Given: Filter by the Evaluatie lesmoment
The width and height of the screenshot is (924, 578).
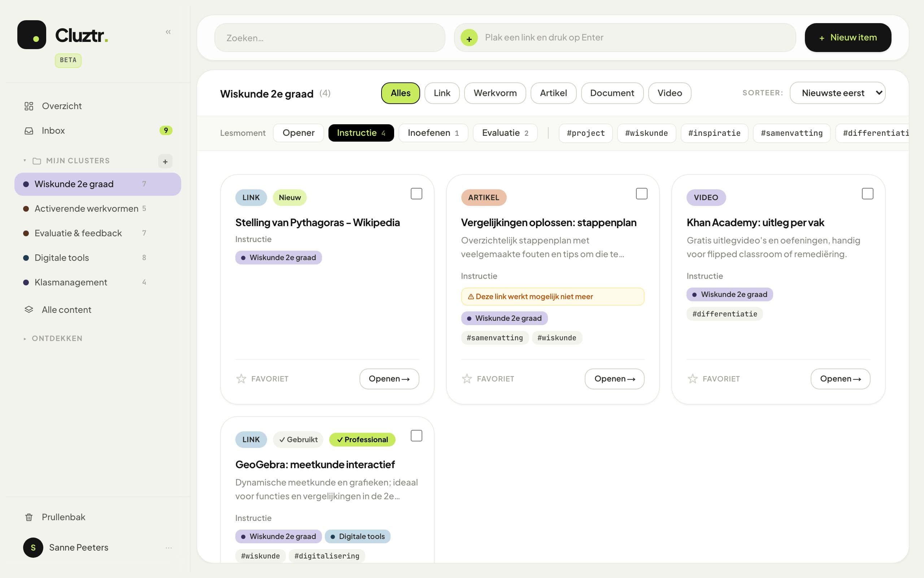Looking at the screenshot, I should pos(505,133).
